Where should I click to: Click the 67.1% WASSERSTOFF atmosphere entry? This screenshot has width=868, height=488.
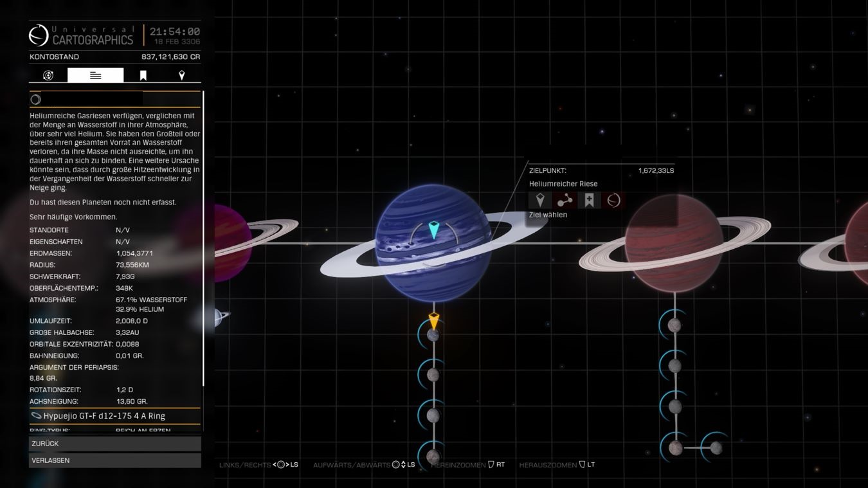click(151, 300)
